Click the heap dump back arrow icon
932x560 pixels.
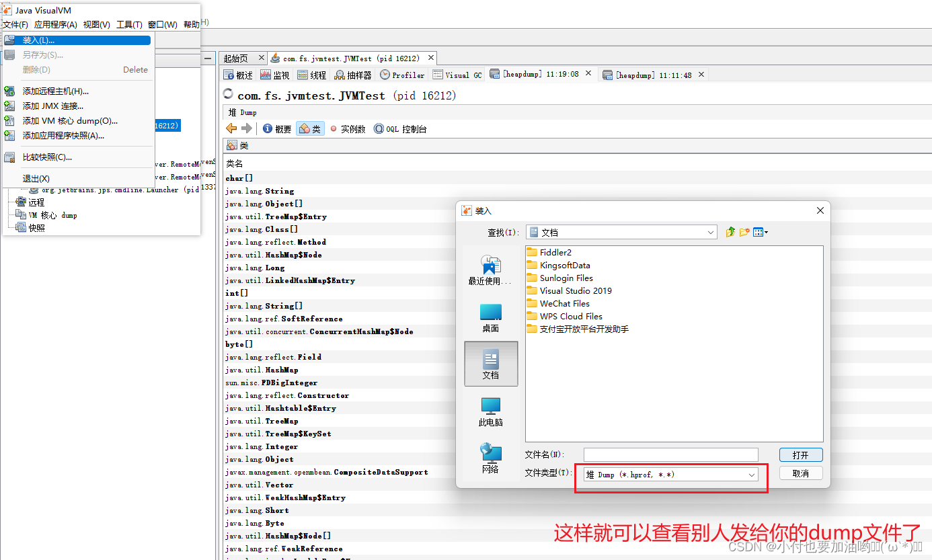[x=231, y=128]
